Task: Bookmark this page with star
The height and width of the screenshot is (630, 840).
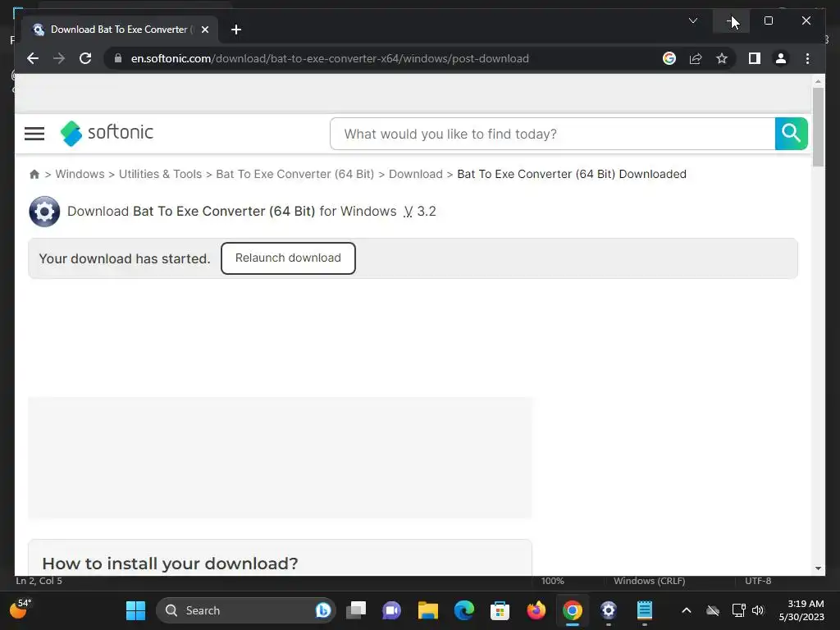Action: (722, 58)
